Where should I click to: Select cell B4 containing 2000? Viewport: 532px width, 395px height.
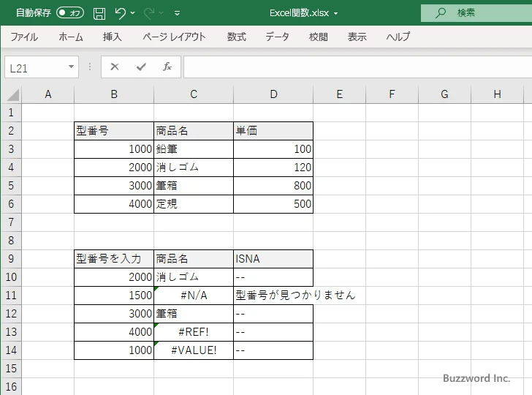[114, 168]
